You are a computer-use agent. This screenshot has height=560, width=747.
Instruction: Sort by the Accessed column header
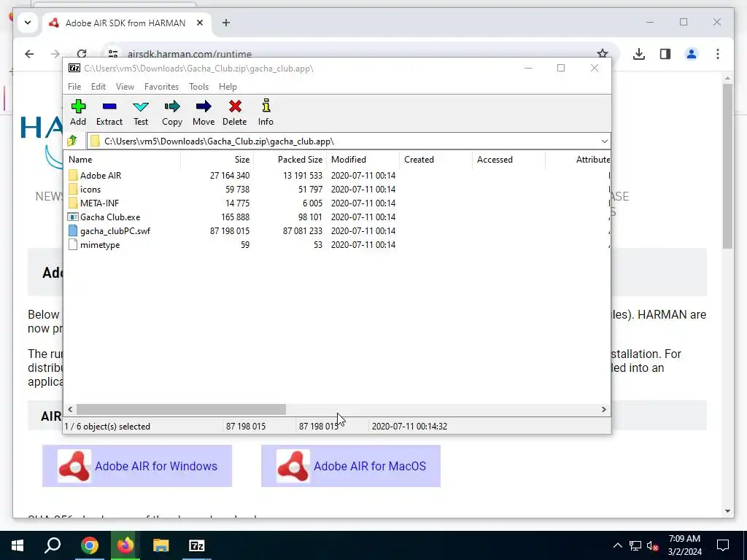[x=508, y=160]
